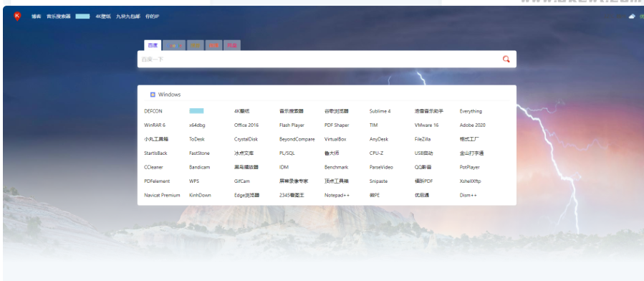
Task: Switch to the 网盘 search tab
Action: point(232,45)
